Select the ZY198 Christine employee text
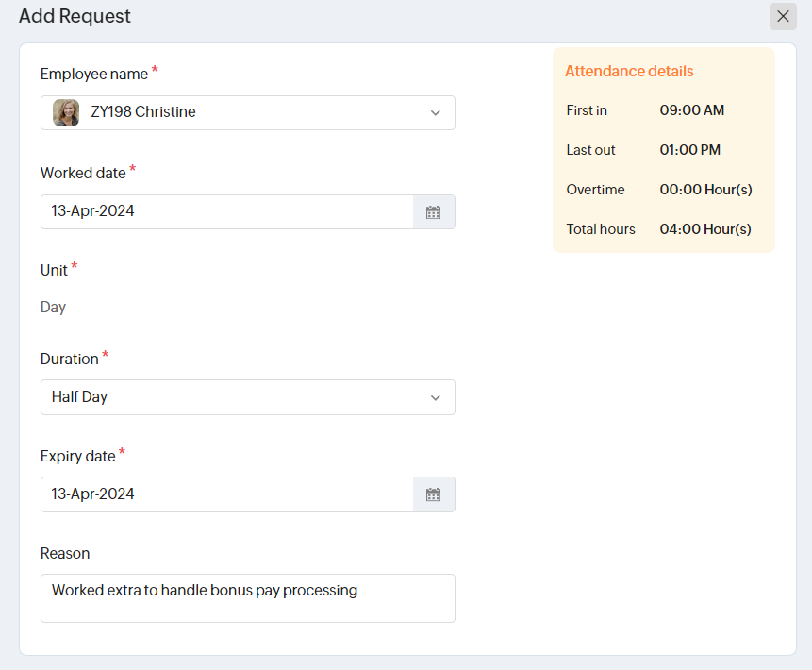Viewport: 812px width, 670px height. pyautogui.click(x=143, y=112)
